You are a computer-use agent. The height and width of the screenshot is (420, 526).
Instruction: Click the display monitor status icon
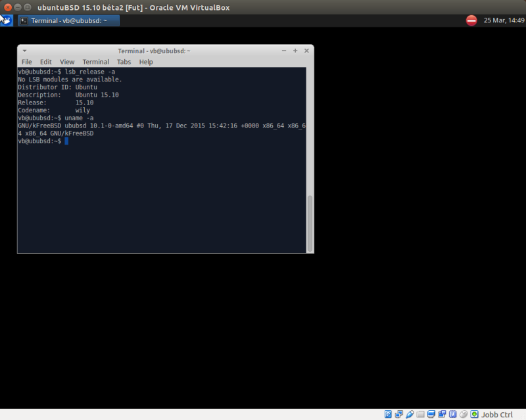431,414
